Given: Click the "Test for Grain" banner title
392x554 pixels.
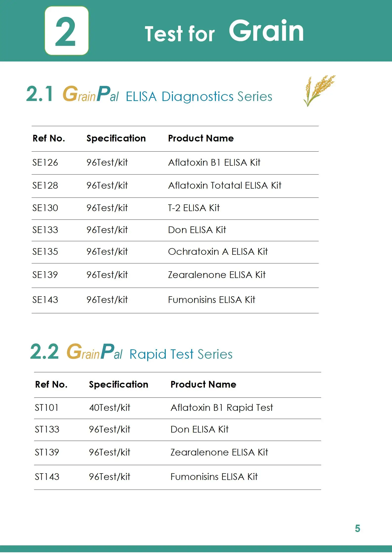Looking at the screenshot, I should tap(224, 32).
